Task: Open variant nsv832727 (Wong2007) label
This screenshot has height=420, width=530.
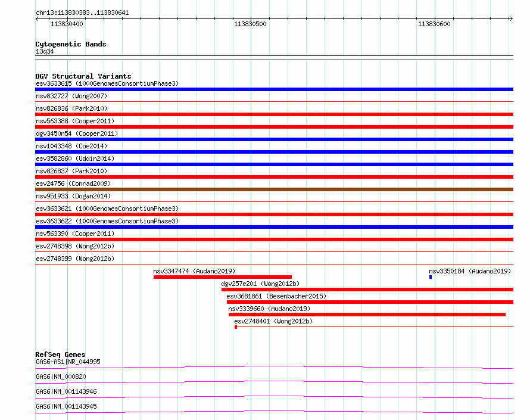Action: point(71,96)
